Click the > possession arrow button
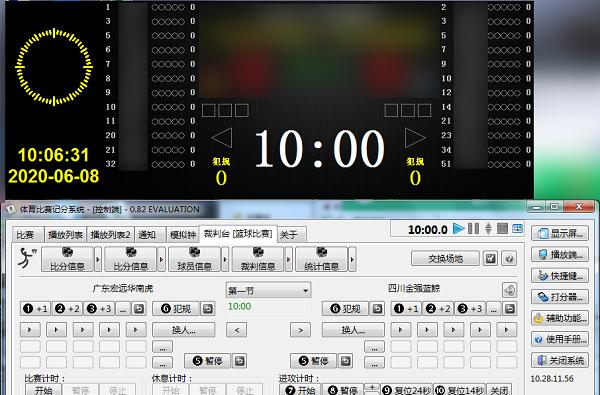 (x=300, y=330)
